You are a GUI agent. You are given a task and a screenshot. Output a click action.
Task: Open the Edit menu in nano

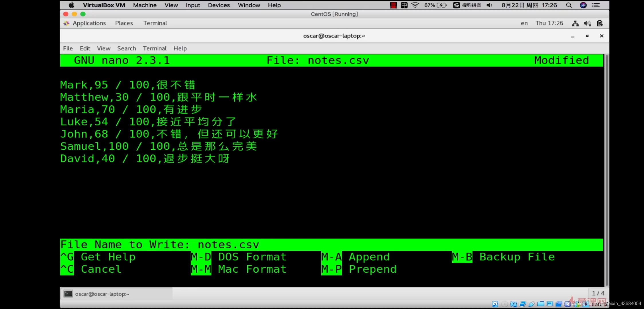[x=85, y=48]
